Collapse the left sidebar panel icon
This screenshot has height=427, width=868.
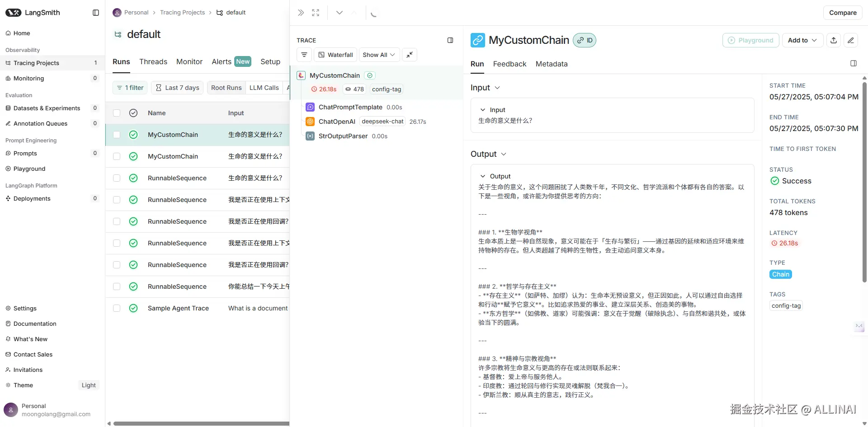point(96,13)
